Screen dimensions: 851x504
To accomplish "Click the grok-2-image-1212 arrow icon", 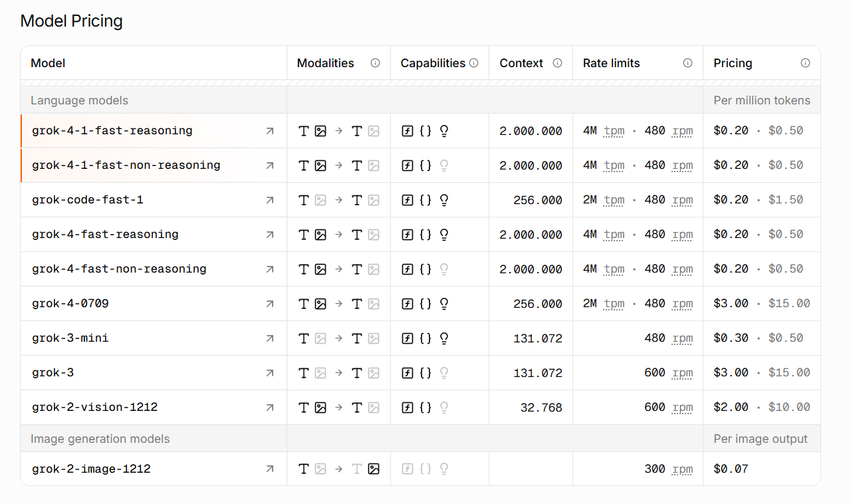I will pos(270,469).
